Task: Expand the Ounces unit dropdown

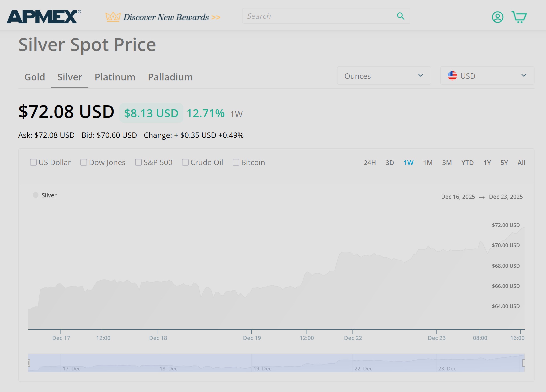Action: pos(384,76)
